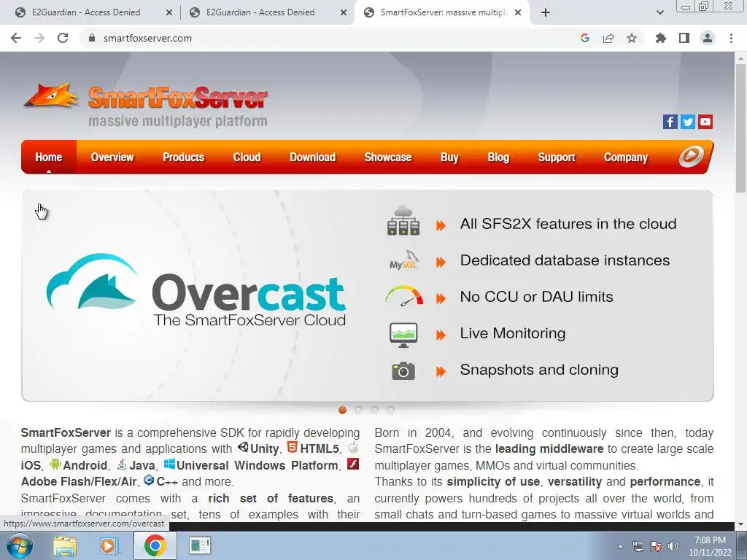Go back using the browser back arrow
The width and height of the screenshot is (747, 560).
[x=16, y=38]
